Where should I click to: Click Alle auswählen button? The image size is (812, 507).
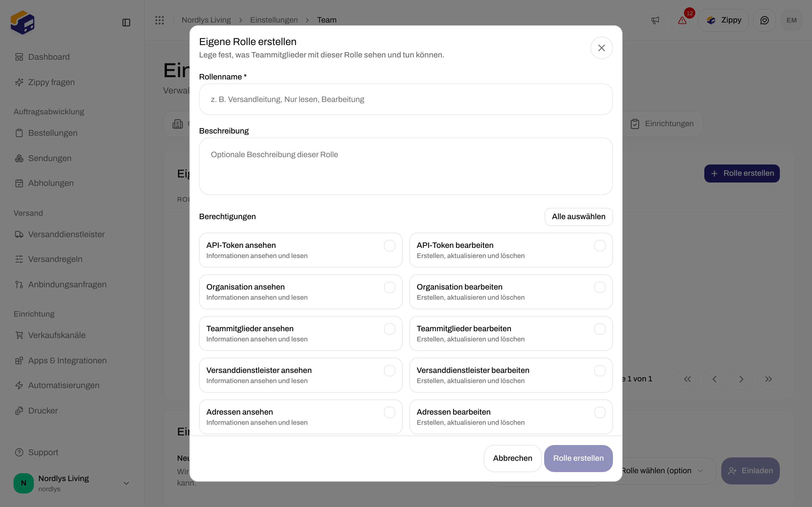point(579,217)
